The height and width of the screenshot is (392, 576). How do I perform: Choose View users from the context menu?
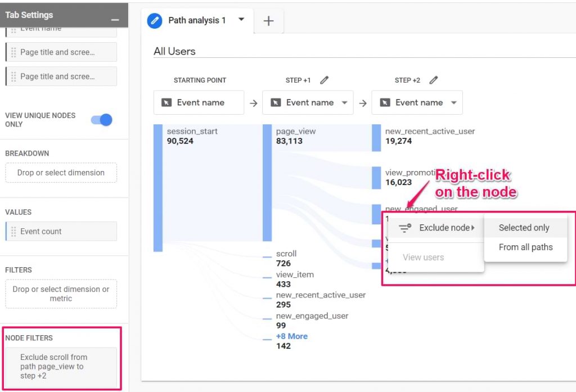point(422,257)
